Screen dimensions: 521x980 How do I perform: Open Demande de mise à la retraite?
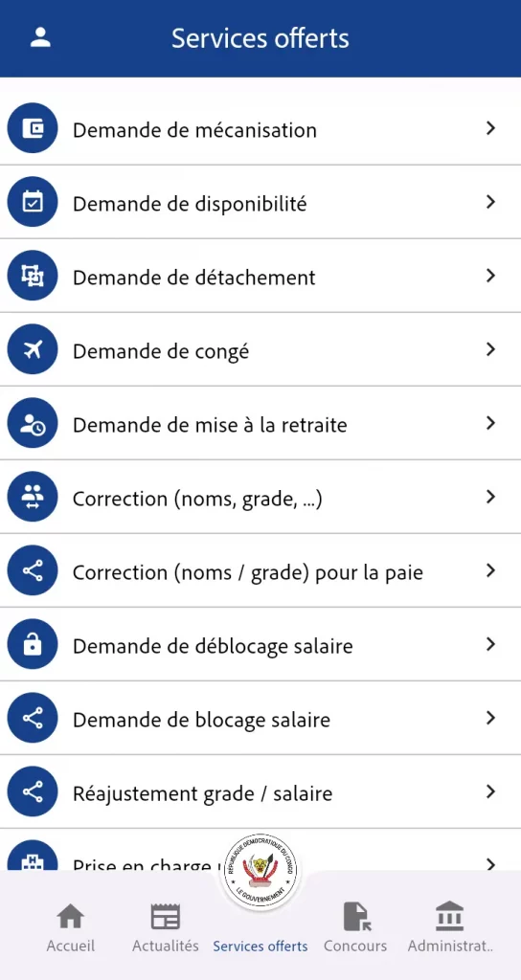click(x=260, y=423)
